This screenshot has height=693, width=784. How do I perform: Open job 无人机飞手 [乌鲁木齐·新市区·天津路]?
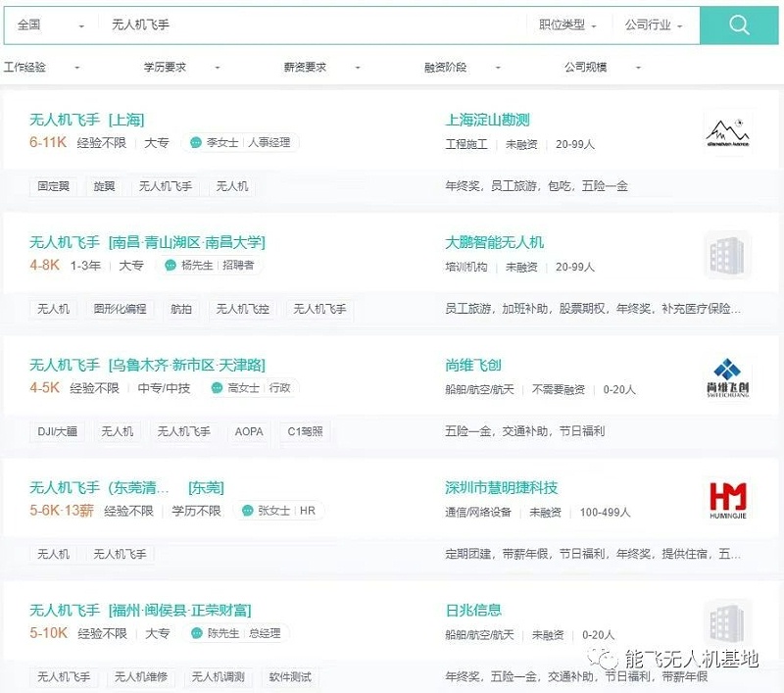(147, 365)
